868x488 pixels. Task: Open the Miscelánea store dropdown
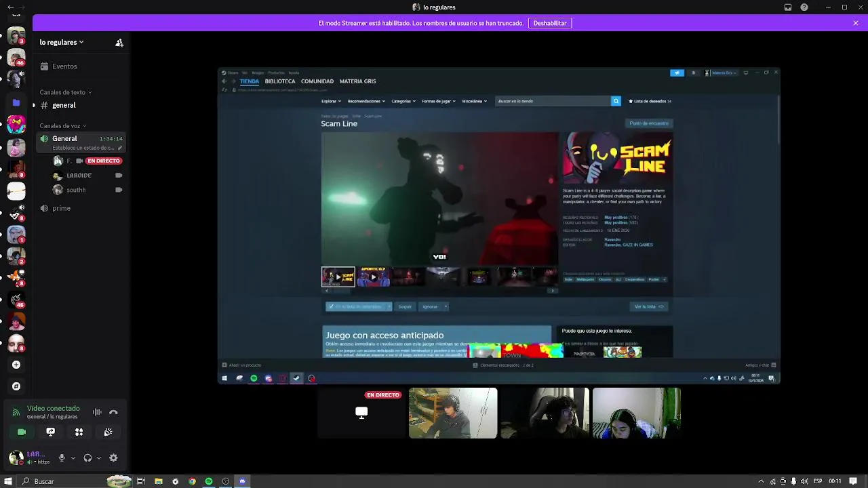coord(474,101)
